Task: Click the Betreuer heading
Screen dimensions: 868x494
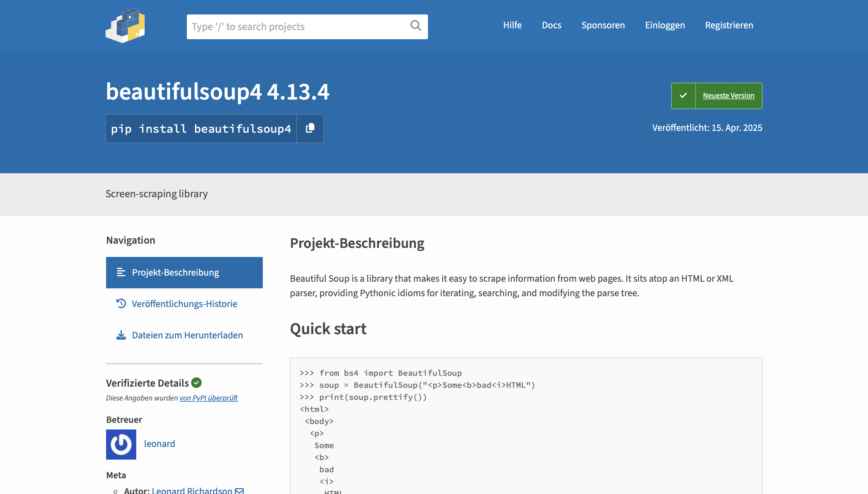Action: (x=124, y=420)
